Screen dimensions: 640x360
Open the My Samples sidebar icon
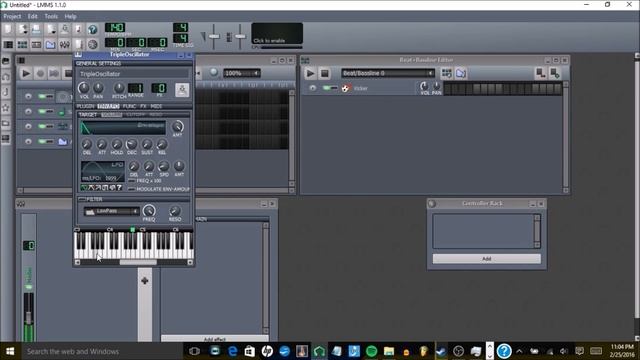(6, 92)
